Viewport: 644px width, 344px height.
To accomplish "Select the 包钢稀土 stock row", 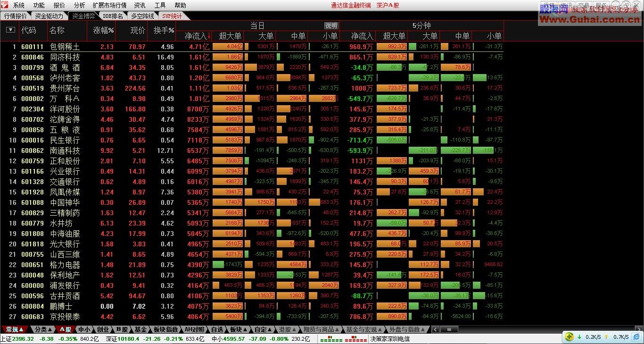I will (x=252, y=47).
